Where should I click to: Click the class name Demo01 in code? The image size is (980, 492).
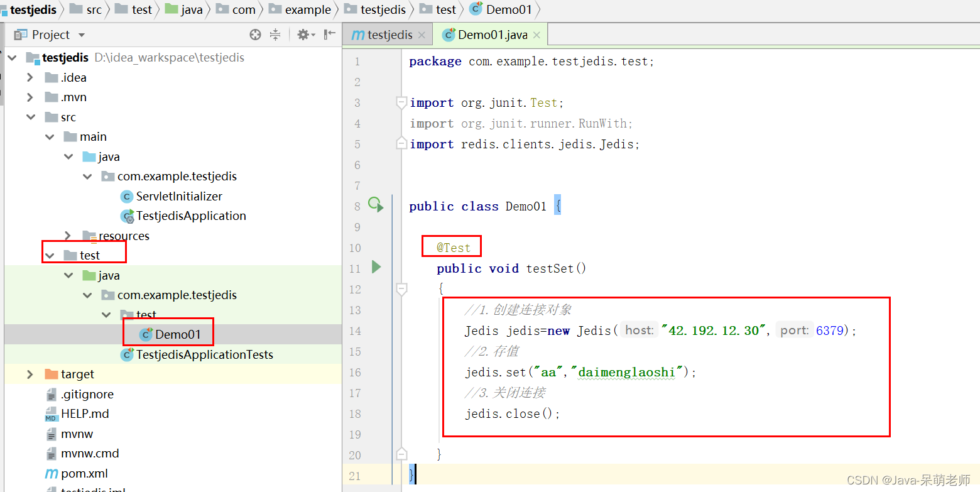526,206
